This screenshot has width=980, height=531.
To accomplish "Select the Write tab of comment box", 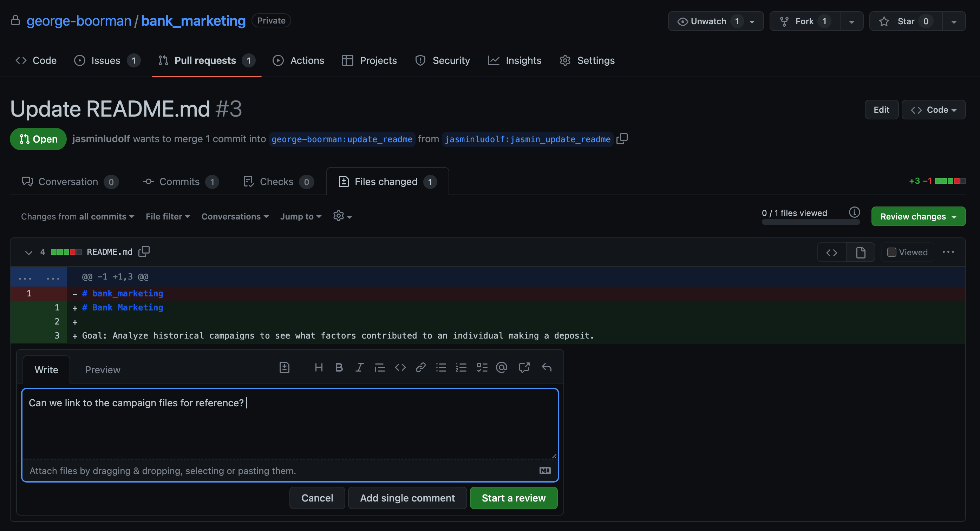I will pos(46,370).
